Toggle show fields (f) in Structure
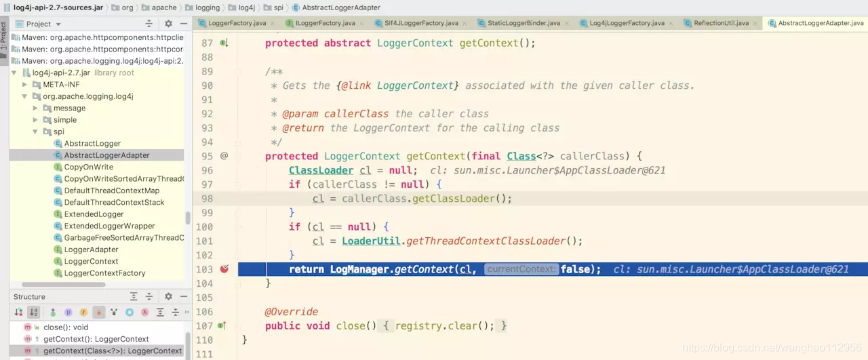 84,313
